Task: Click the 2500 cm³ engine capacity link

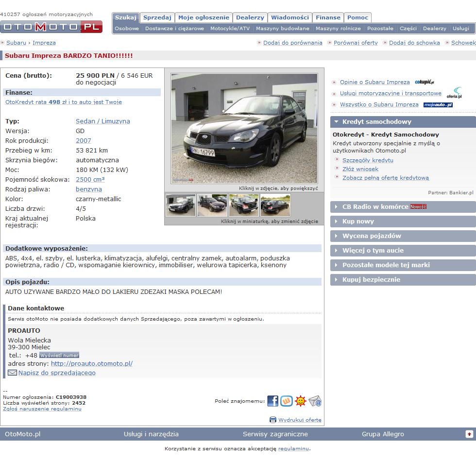Action: click(x=90, y=179)
